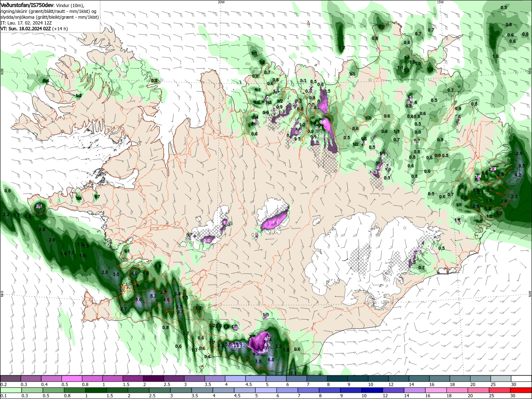Select the rain legend swatch labeled 12
Image resolution: width=532 pixels, height=399 pixels.
tap(394, 390)
